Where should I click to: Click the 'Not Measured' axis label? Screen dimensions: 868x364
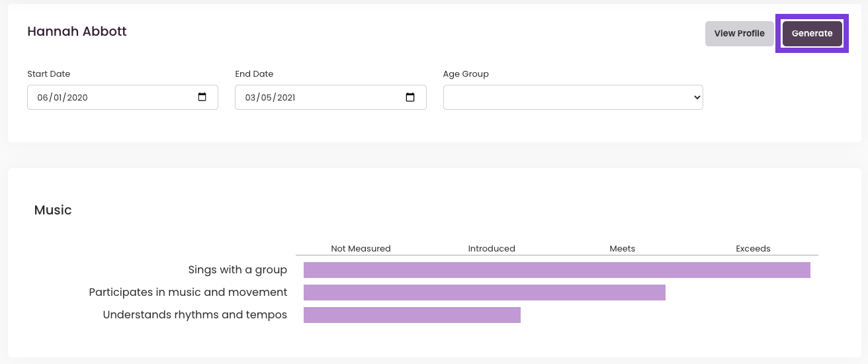click(x=361, y=249)
